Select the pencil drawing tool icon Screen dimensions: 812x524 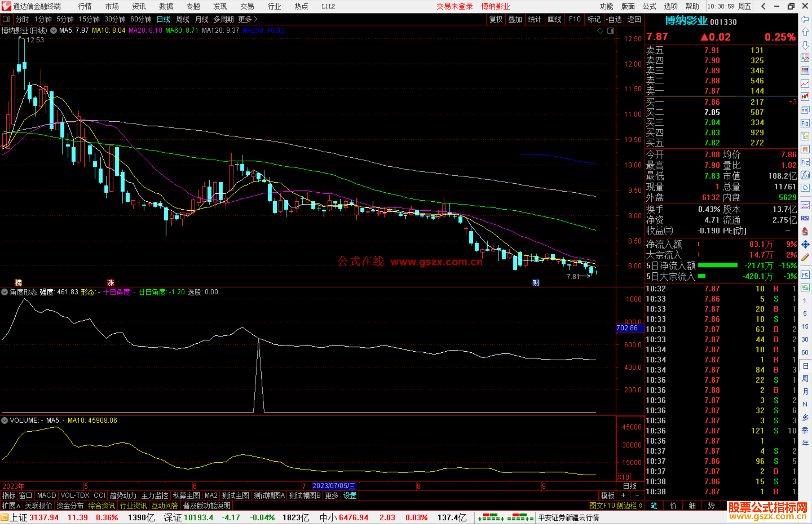805,257
